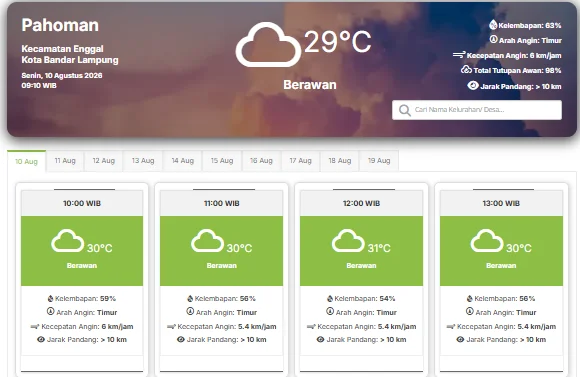Click the eye icon in 13:00 WIB card

coord(460,340)
